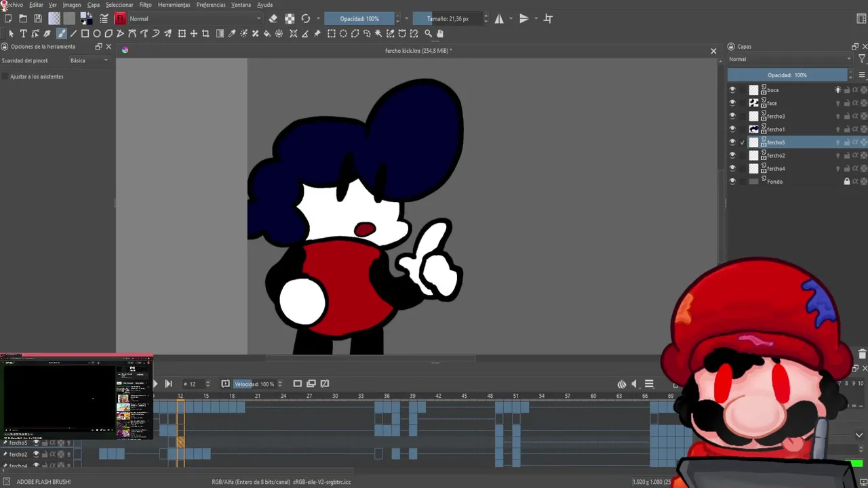The height and width of the screenshot is (488, 868).
Task: Toggle preserve alpha checkerboard icon
Action: [290, 19]
